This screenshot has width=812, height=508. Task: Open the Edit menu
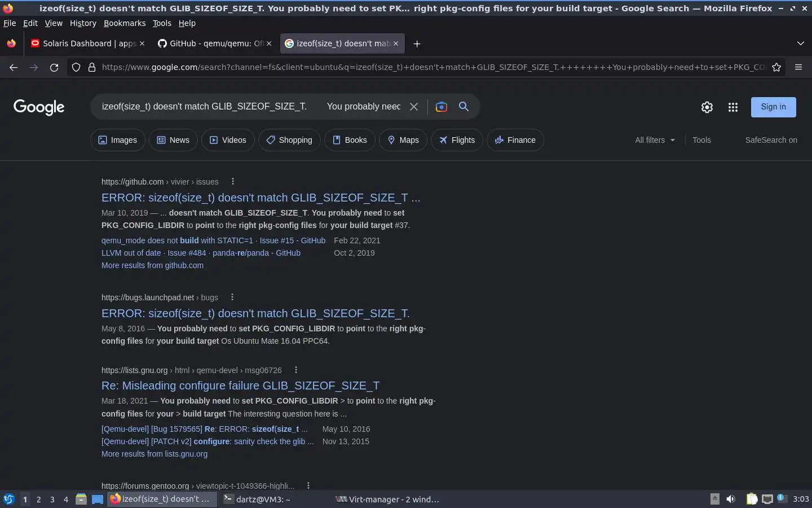30,23
